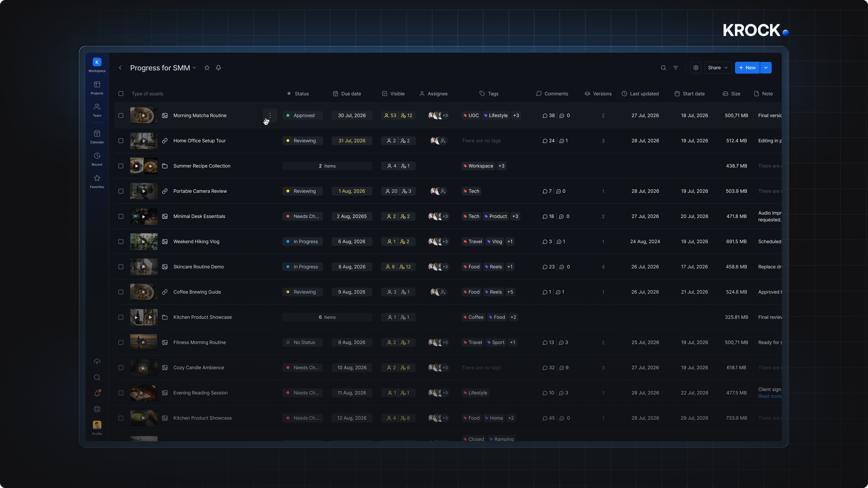This screenshot has height=488, width=868.
Task: Open Approved status dropdown for Morning Matcha
Action: tap(302, 115)
